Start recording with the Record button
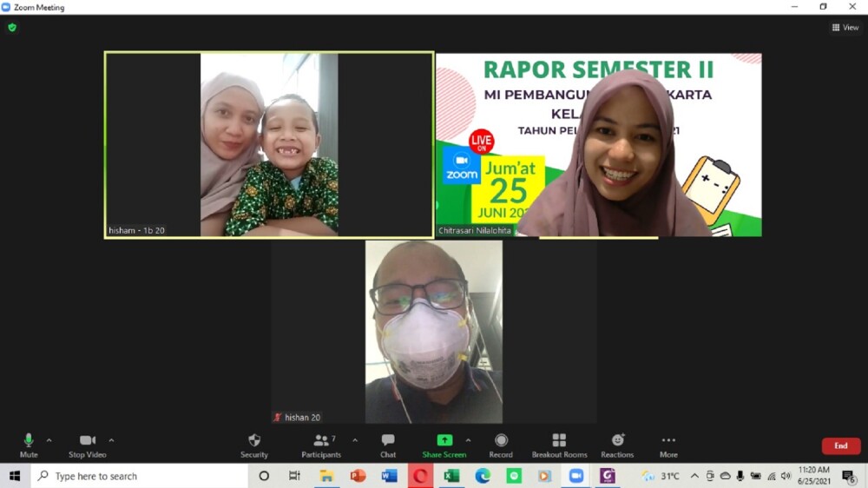This screenshot has width=868, height=488. pos(501,445)
